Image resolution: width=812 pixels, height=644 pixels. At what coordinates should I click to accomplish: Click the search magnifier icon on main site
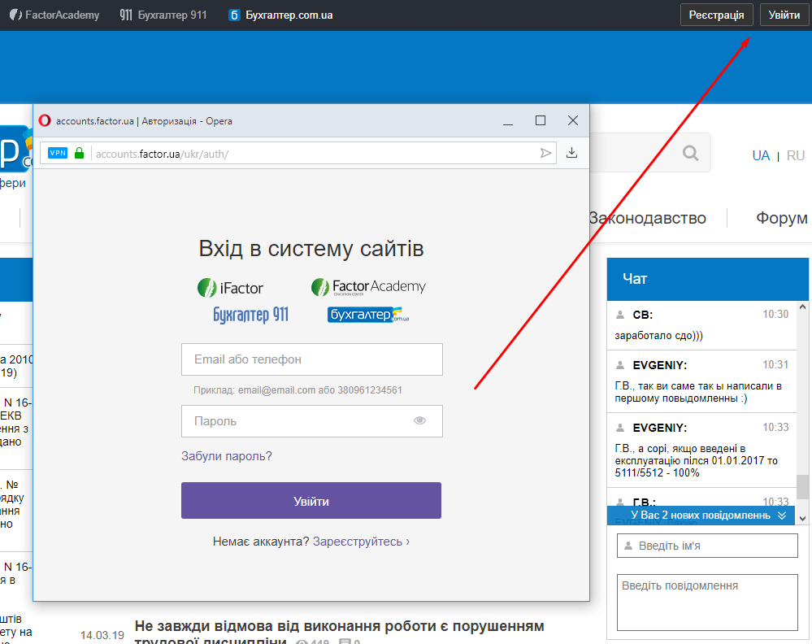[x=690, y=153]
